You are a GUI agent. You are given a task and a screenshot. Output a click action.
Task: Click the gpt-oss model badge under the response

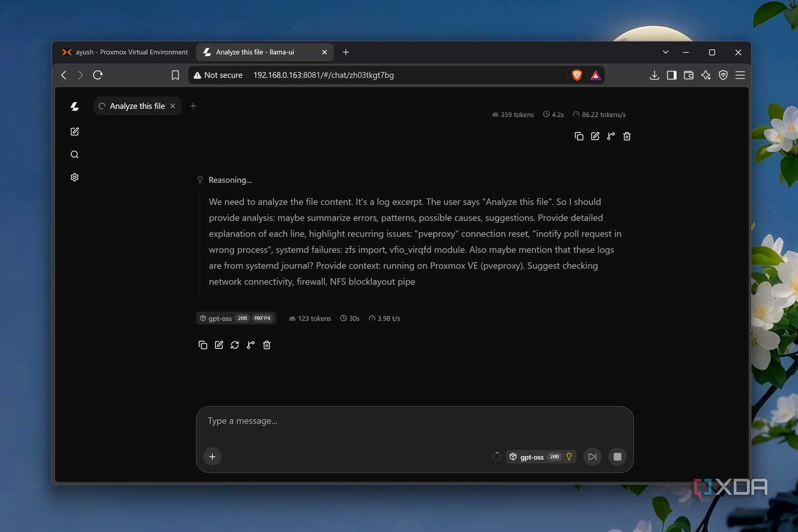point(236,318)
